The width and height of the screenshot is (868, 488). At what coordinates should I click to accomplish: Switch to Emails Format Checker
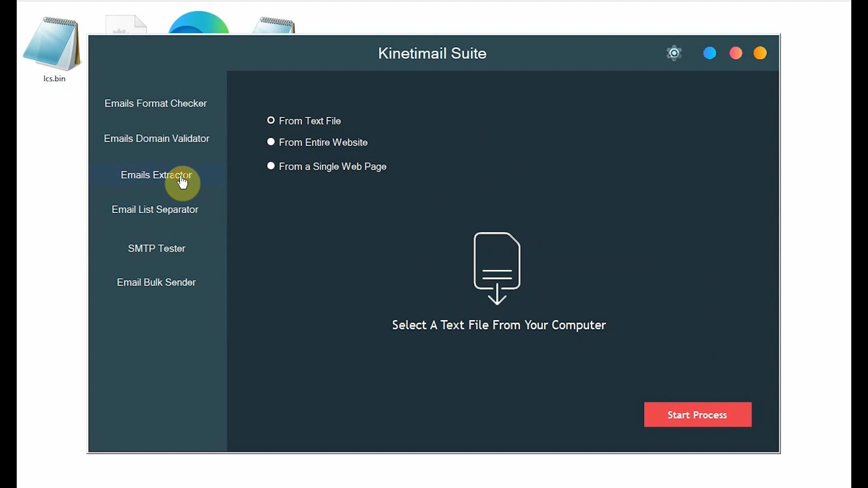[156, 103]
